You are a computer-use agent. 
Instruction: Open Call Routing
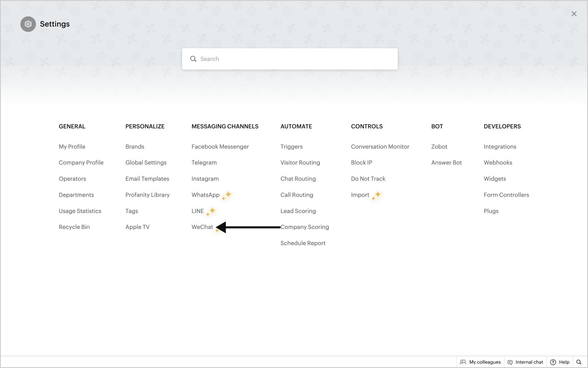pyautogui.click(x=297, y=195)
